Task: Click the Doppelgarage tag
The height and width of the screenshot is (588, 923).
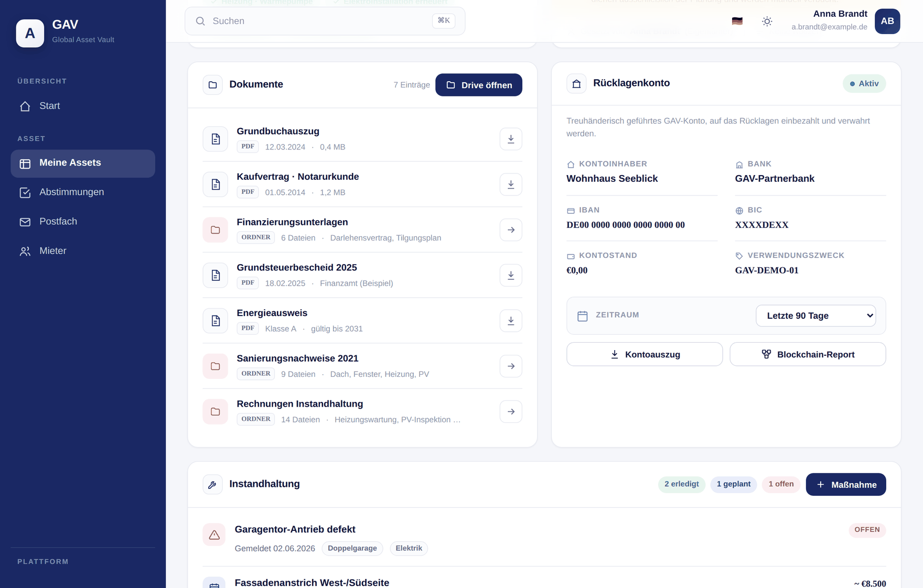Action: [352, 549]
